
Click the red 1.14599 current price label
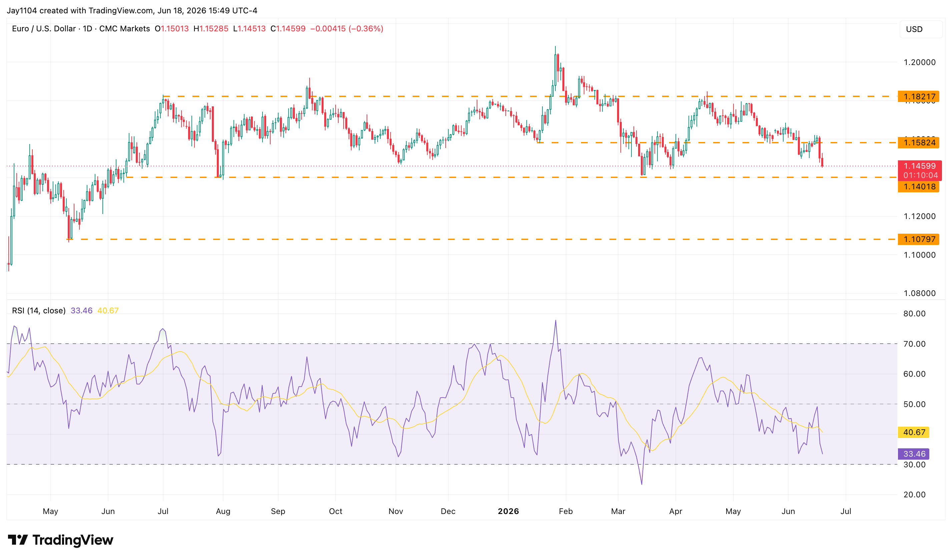tap(919, 166)
